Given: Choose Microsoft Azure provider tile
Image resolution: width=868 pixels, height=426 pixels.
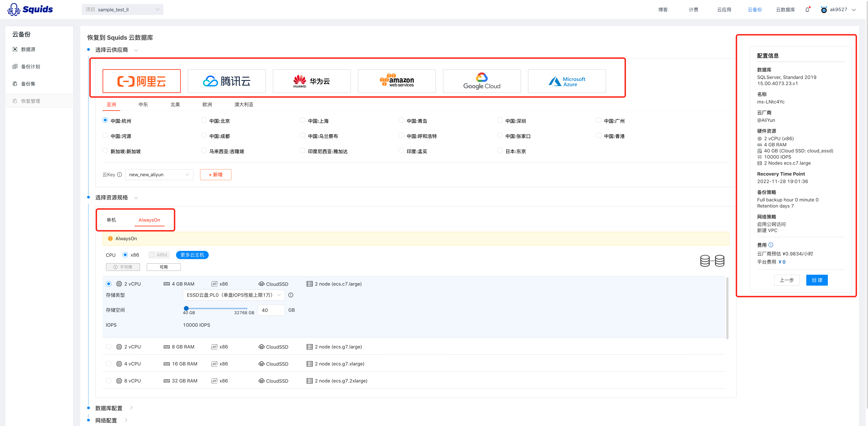Looking at the screenshot, I should [567, 81].
